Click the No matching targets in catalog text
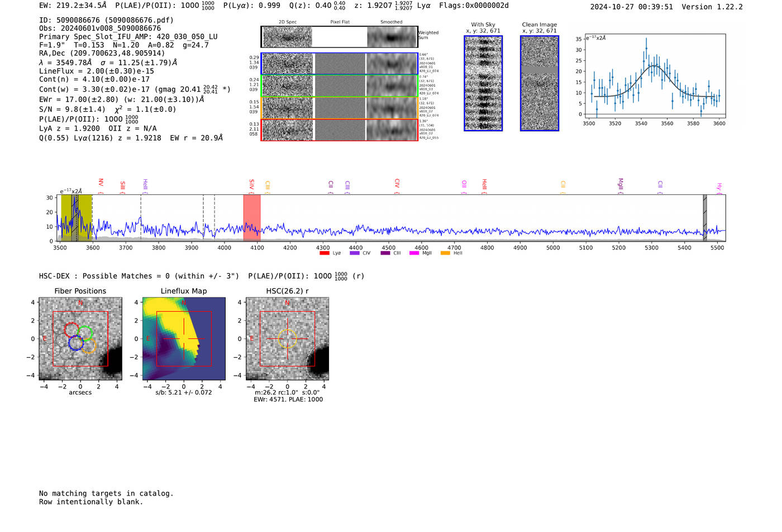The image size is (782, 532). (x=106, y=493)
